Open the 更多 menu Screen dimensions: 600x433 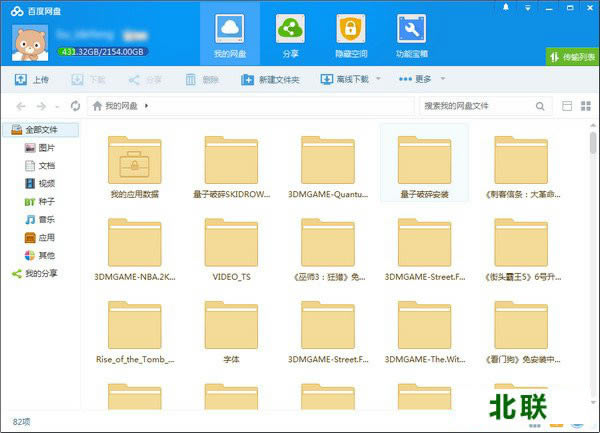coord(415,79)
